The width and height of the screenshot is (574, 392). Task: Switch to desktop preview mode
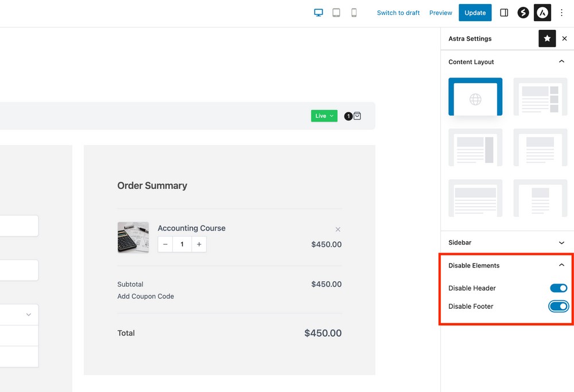(x=318, y=12)
